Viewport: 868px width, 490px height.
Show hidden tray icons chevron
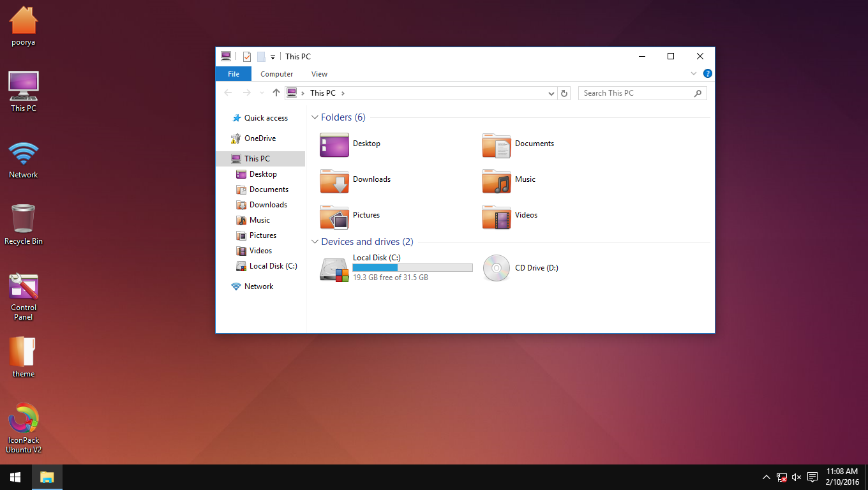(x=767, y=477)
